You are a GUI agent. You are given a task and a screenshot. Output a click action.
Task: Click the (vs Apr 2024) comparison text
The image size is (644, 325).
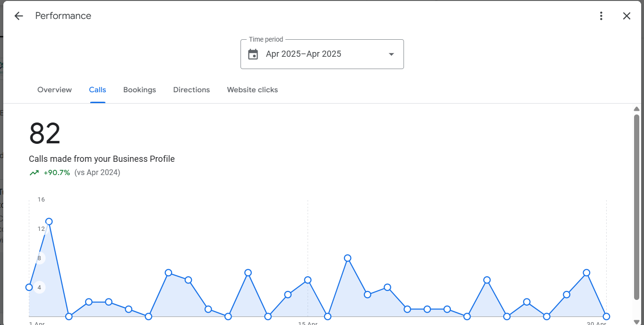(x=97, y=173)
